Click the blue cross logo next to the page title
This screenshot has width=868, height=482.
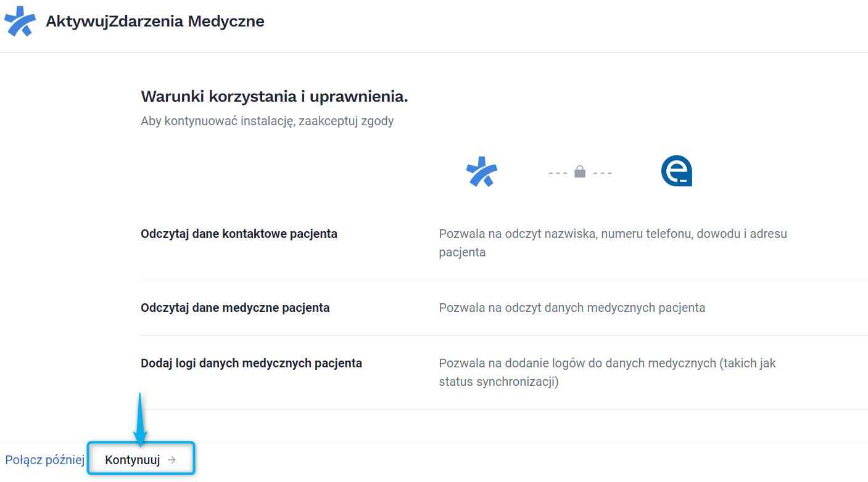[19, 21]
